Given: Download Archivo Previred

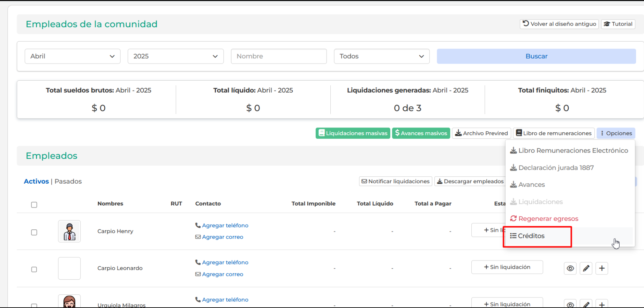Looking at the screenshot, I should pyautogui.click(x=481, y=133).
